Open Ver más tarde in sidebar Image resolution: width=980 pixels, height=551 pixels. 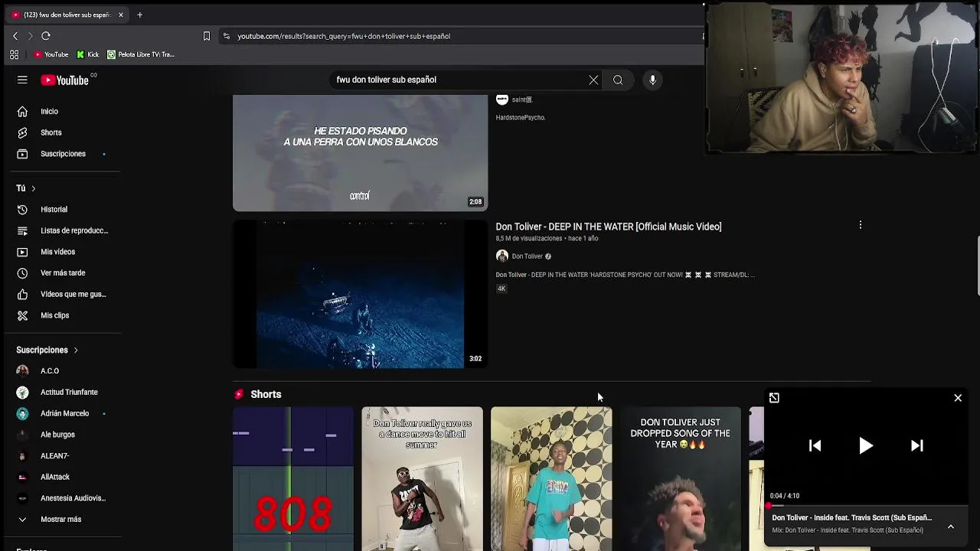[x=61, y=272]
